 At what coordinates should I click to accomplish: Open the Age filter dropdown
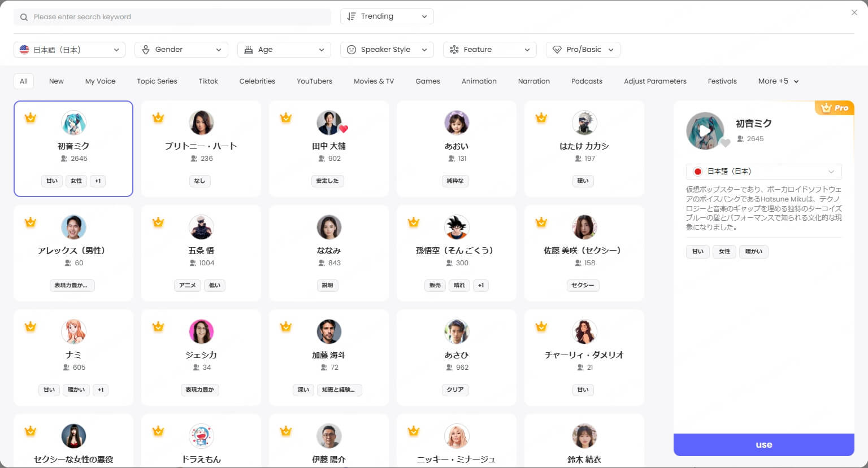(284, 50)
